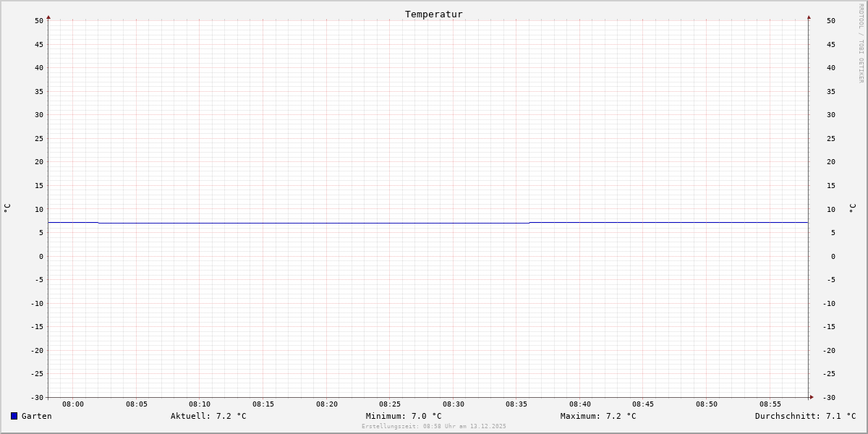Screen dimensions: 868x434
Task: Click the 08:20 time axis label
Action: coord(327,404)
